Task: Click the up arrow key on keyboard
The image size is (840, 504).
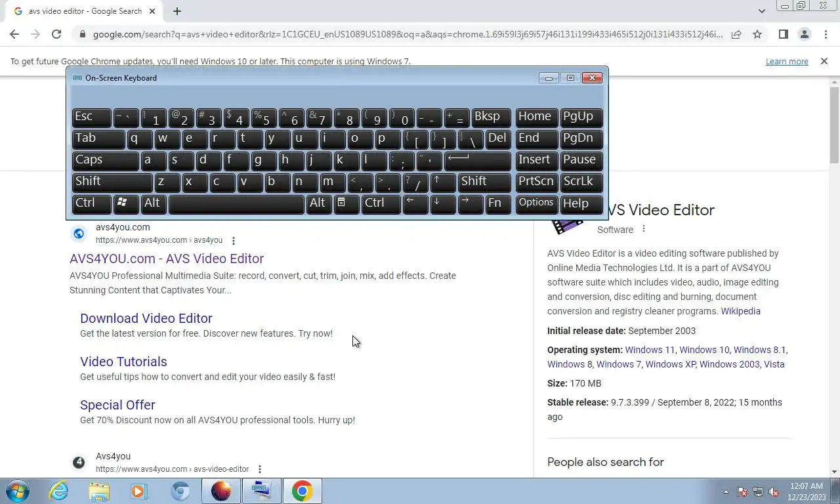Action: click(444, 182)
